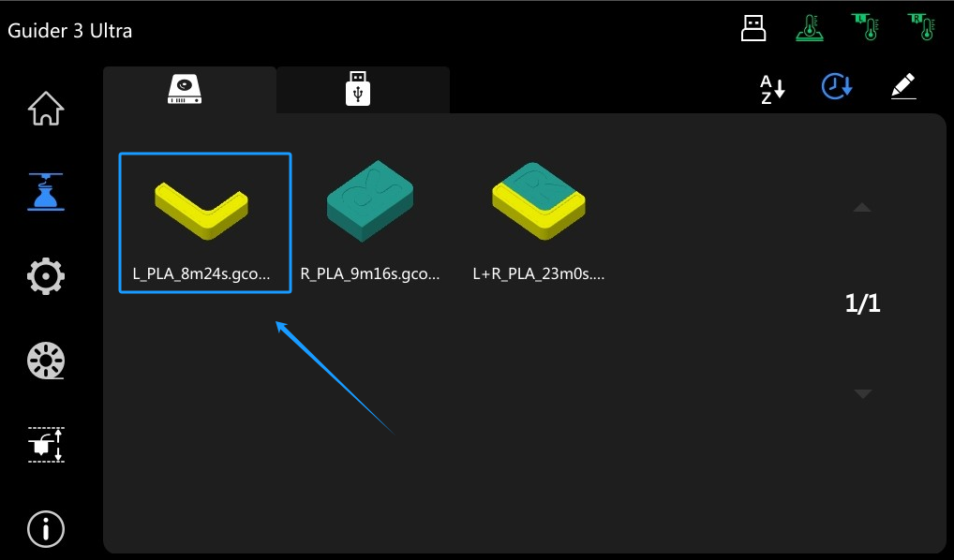The width and height of the screenshot is (954, 560).
Task: Click the L+R_PLA_23m0s.... file name
Action: [539, 274]
